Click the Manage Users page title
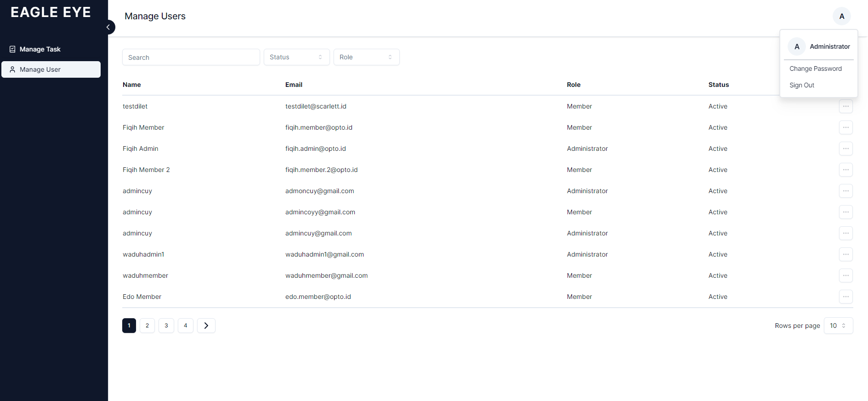This screenshot has width=868, height=401. 155,16
